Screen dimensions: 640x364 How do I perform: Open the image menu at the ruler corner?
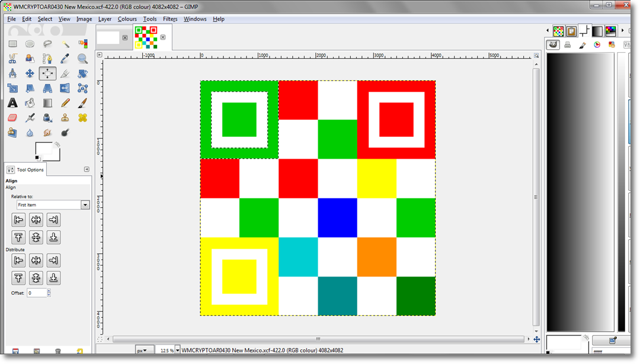(x=100, y=54)
